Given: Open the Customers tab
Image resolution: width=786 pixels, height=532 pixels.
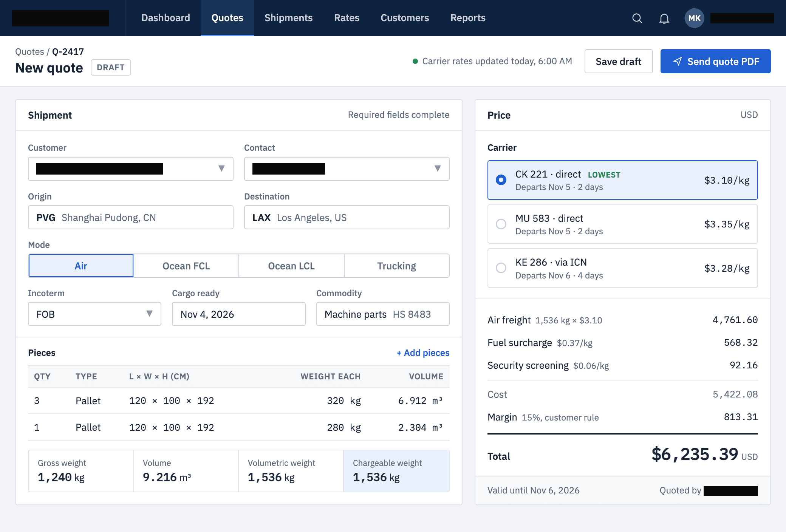Looking at the screenshot, I should [405, 18].
